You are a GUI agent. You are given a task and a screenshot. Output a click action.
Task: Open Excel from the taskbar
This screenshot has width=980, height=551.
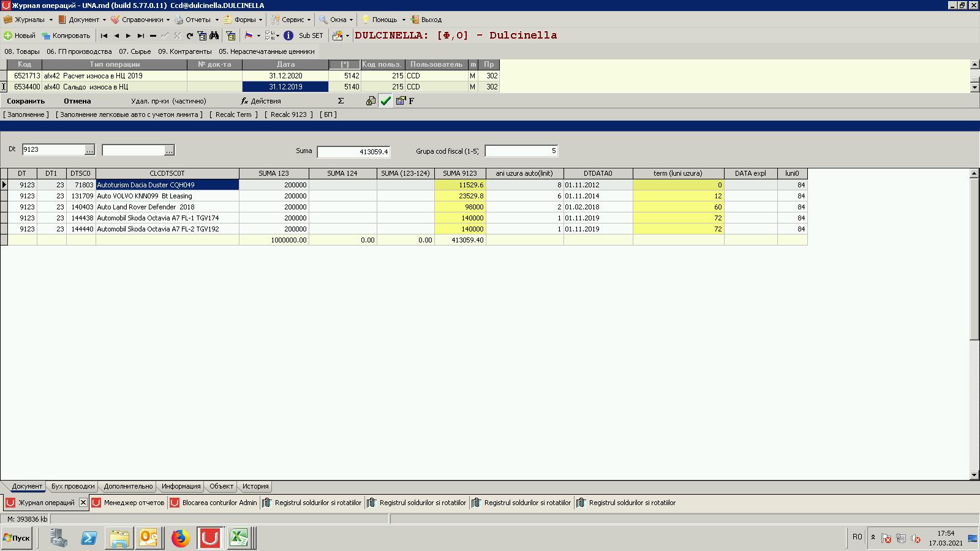click(x=239, y=539)
